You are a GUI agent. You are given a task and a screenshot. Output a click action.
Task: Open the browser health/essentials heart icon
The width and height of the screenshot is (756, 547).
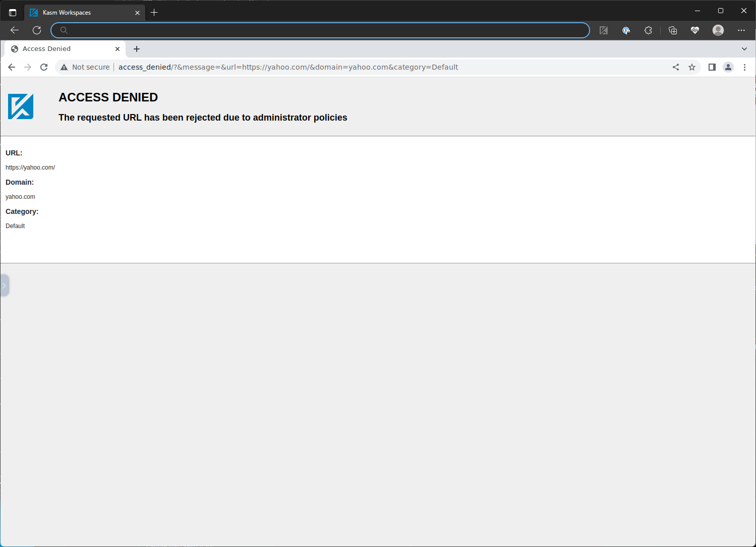pyautogui.click(x=695, y=30)
